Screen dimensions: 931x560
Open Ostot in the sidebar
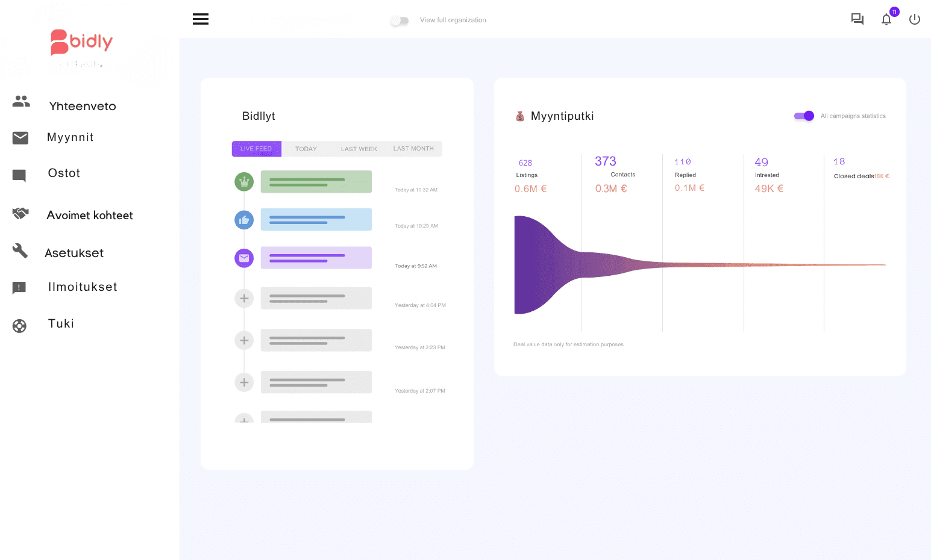click(64, 173)
